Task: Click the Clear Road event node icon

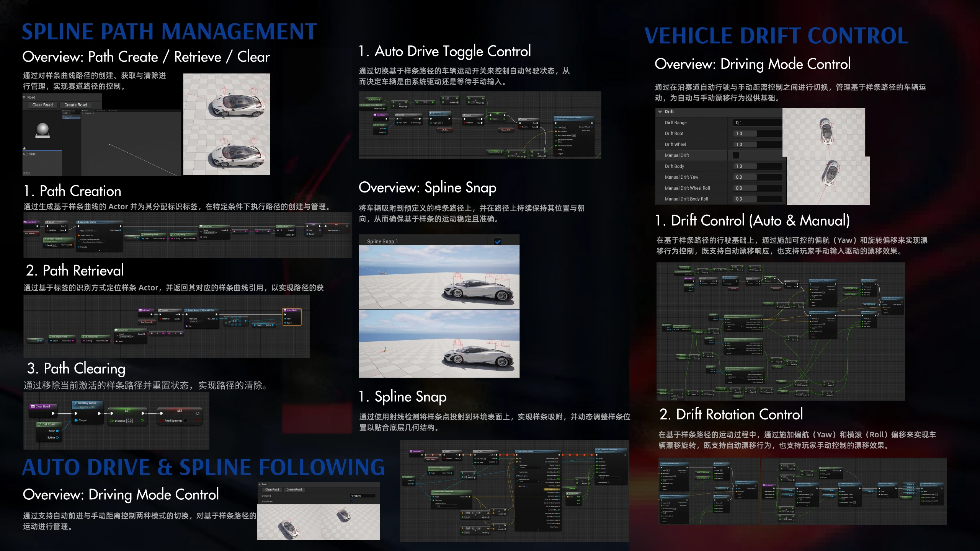Action: [x=33, y=407]
